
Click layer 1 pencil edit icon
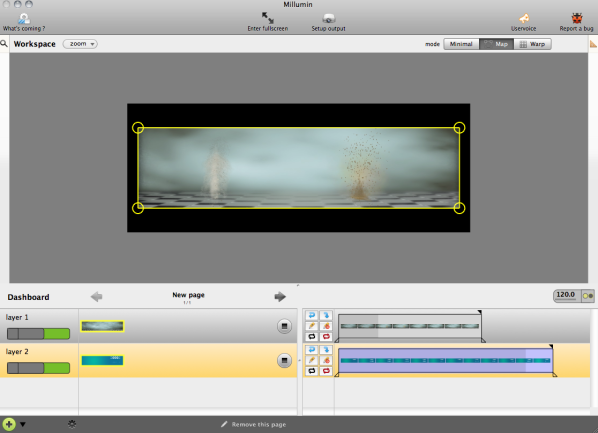coord(312,326)
